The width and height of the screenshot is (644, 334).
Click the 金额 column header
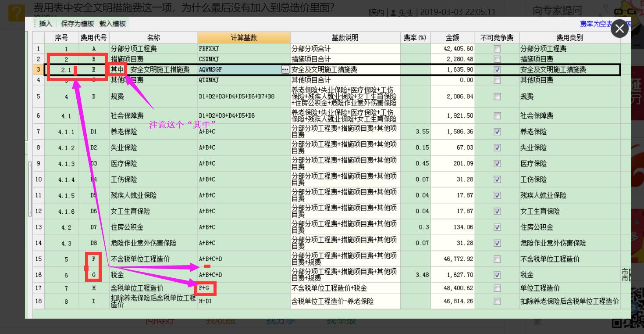pos(452,38)
